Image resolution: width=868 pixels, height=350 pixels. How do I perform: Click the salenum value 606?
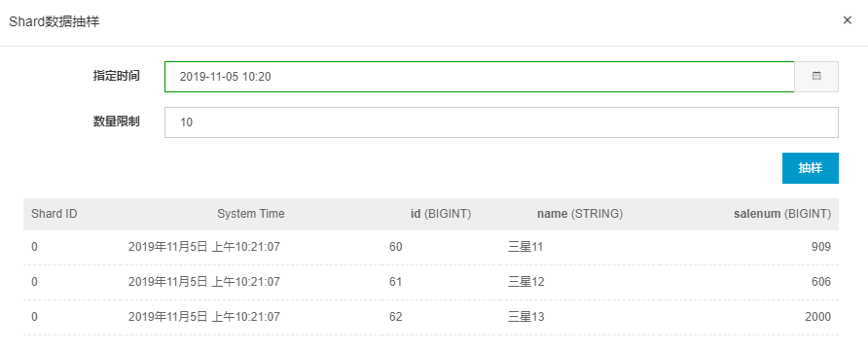[822, 282]
